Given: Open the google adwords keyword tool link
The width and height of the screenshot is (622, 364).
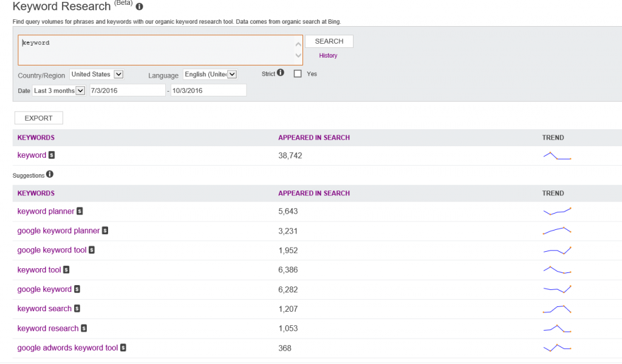Looking at the screenshot, I should coord(67,348).
